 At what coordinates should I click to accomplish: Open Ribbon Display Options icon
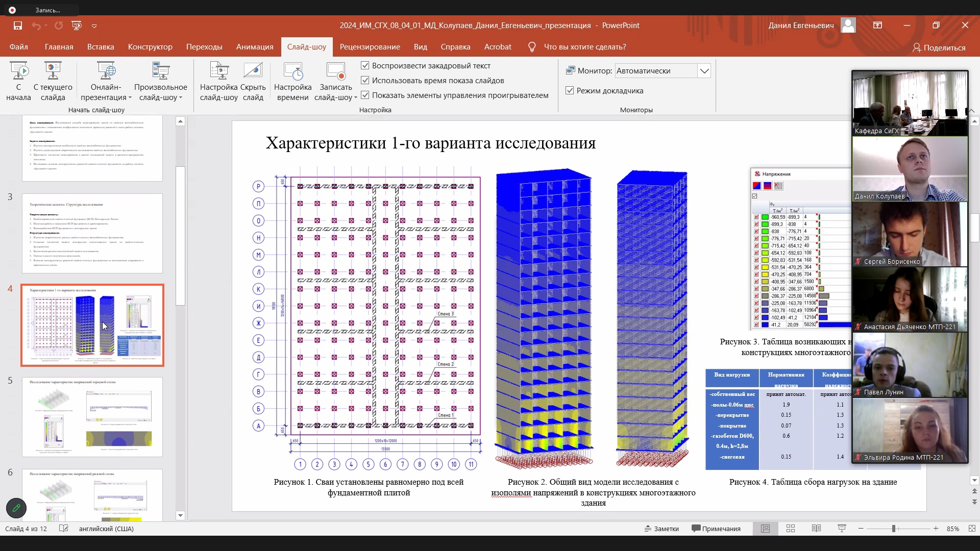(878, 25)
